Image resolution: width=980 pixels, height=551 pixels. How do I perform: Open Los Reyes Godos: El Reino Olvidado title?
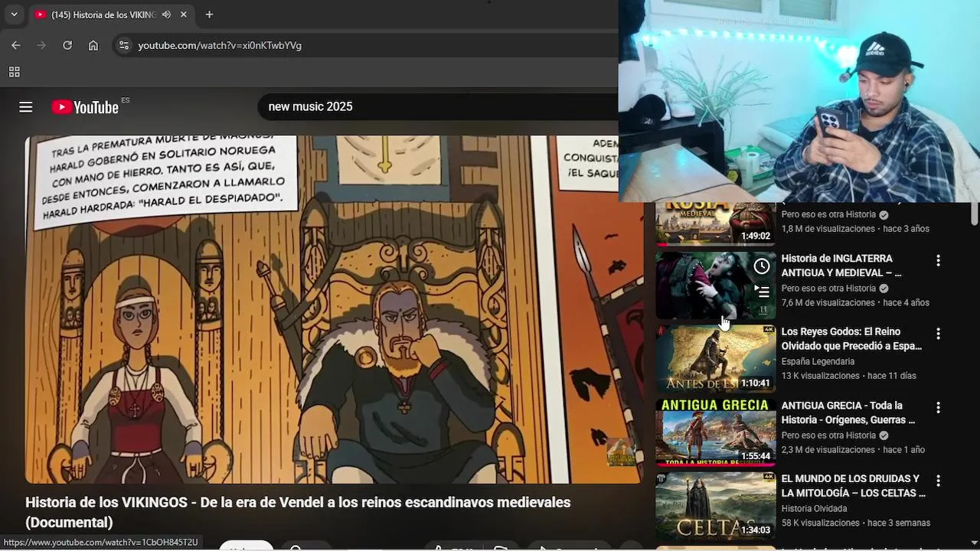tap(851, 339)
